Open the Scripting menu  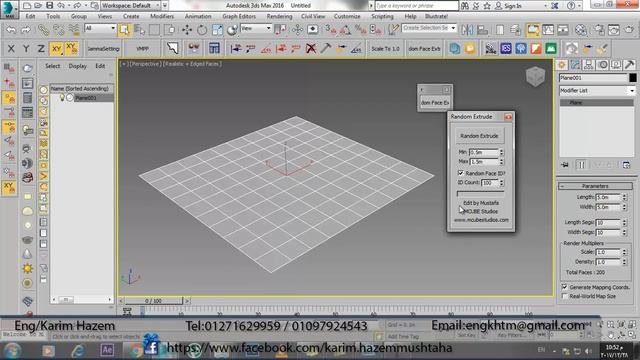(x=382, y=16)
